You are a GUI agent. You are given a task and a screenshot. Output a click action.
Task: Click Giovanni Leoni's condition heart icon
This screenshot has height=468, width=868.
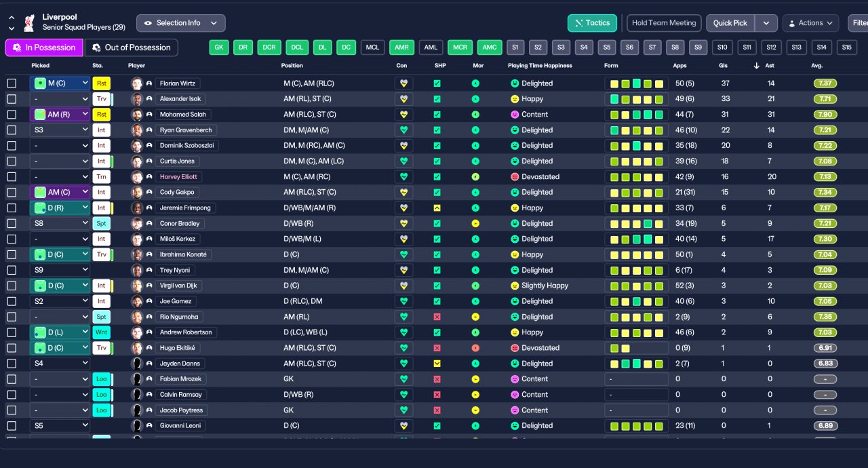tap(404, 426)
